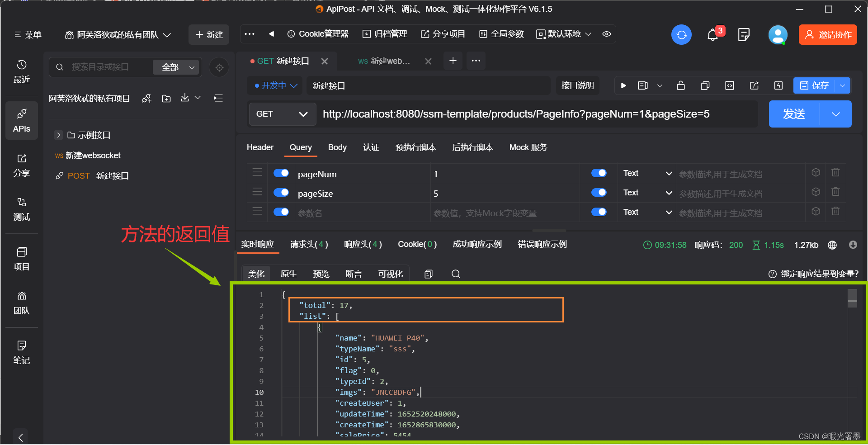Image resolution: width=868 pixels, height=445 pixels.
Task: Run the request with the play icon
Action: 623,85
